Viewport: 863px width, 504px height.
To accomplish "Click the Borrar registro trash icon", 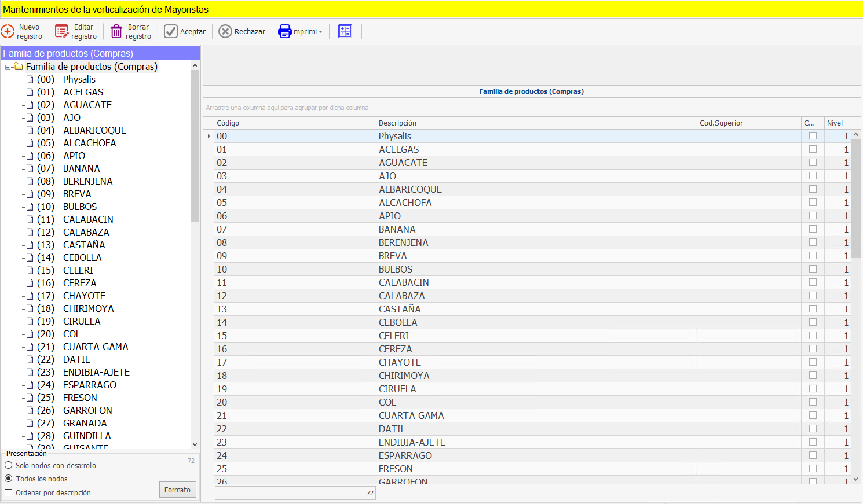I will (x=116, y=31).
